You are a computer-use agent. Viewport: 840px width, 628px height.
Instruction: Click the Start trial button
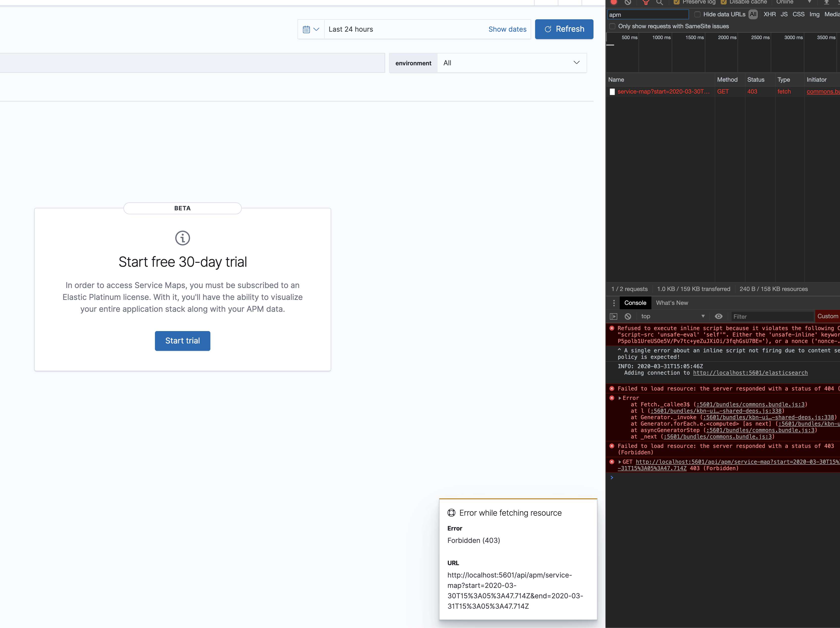pyautogui.click(x=183, y=341)
